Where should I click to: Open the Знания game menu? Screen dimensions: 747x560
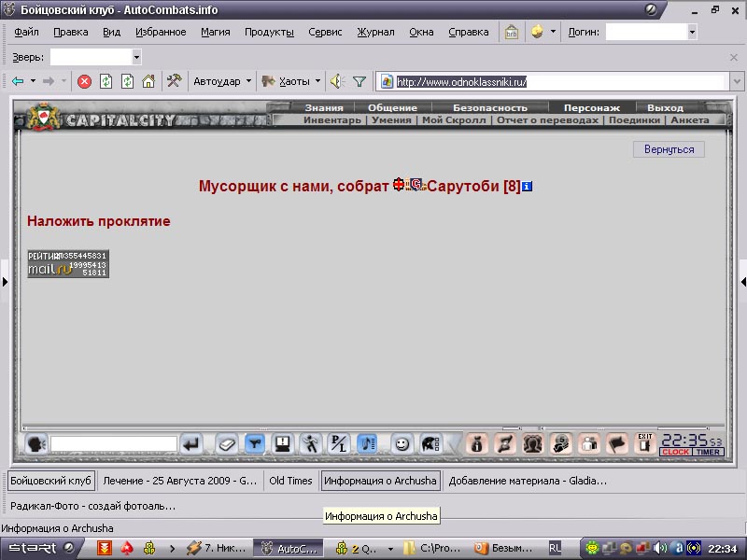[324, 107]
